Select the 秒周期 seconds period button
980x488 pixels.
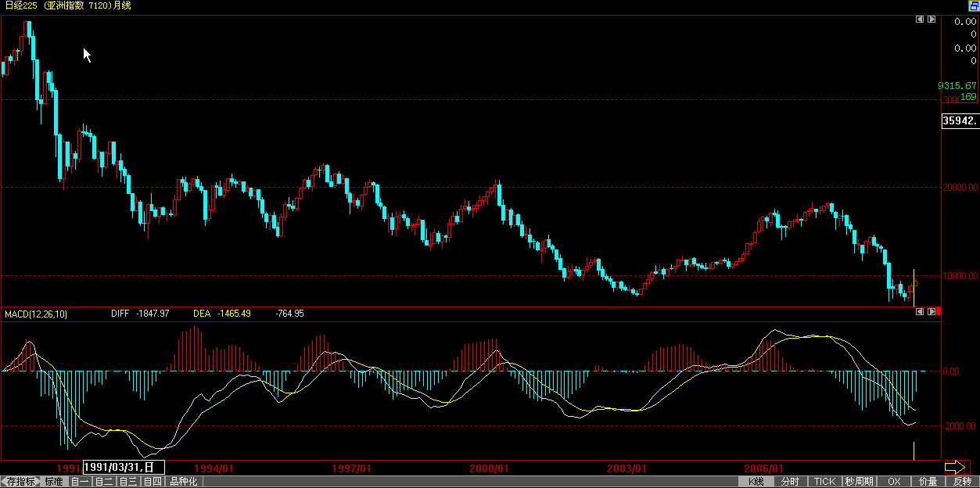(x=860, y=482)
